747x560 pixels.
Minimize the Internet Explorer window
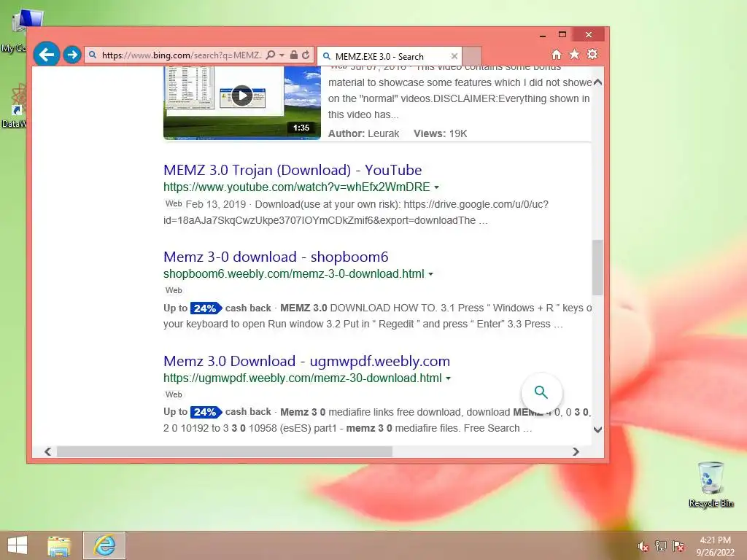543,35
